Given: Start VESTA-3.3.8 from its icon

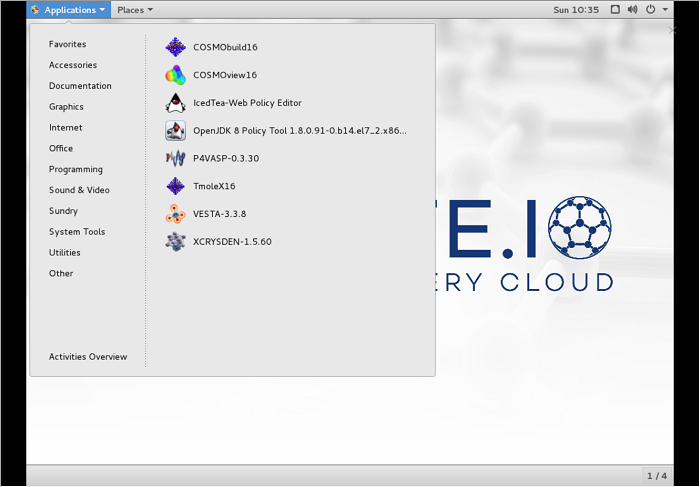Looking at the screenshot, I should (175, 214).
